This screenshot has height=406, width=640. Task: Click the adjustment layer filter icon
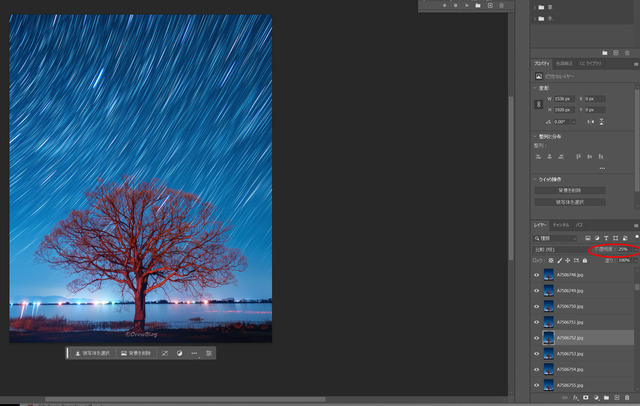point(597,238)
